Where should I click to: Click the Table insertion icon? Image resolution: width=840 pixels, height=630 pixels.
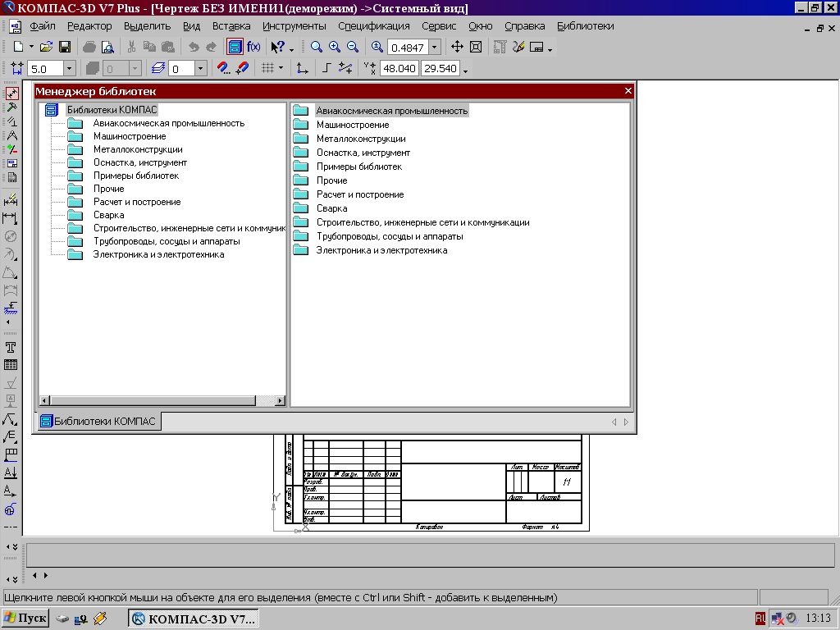click(x=10, y=365)
